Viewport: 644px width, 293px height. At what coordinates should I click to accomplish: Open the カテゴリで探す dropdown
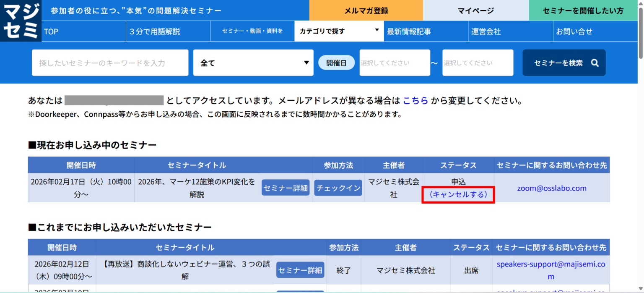(x=339, y=31)
